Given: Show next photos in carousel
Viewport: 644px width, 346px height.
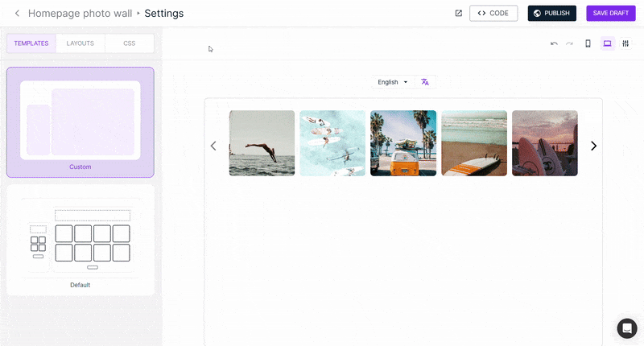Looking at the screenshot, I should (593, 146).
